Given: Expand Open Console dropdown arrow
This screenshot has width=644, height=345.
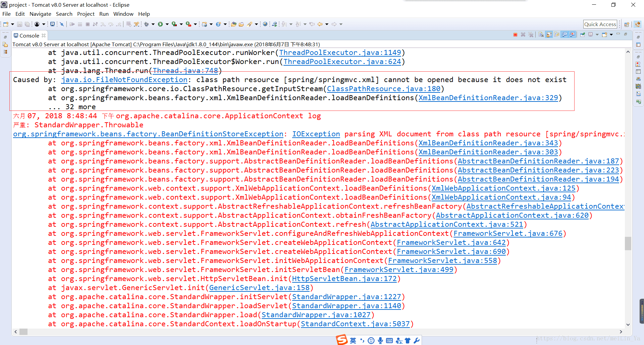Looking at the screenshot, I should (x=611, y=34).
